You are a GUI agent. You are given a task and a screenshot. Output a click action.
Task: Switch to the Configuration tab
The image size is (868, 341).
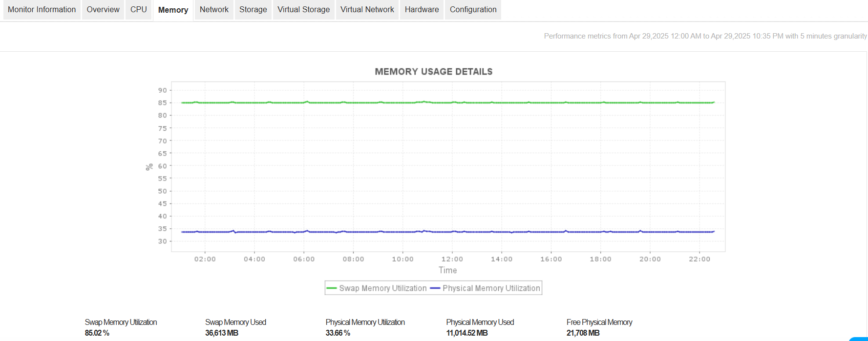[x=472, y=9]
